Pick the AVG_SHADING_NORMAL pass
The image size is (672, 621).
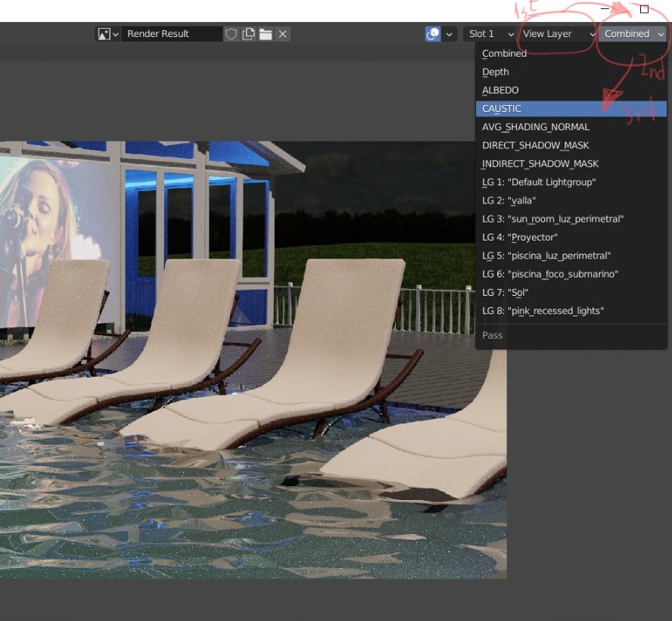535,127
